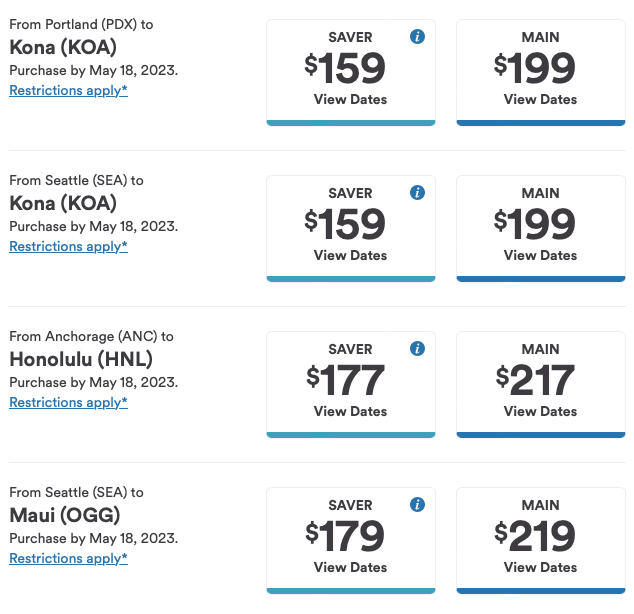This screenshot has height=614, width=634.
Task: Click the Kona (KOA) heading from Seattle
Action: pos(64,203)
